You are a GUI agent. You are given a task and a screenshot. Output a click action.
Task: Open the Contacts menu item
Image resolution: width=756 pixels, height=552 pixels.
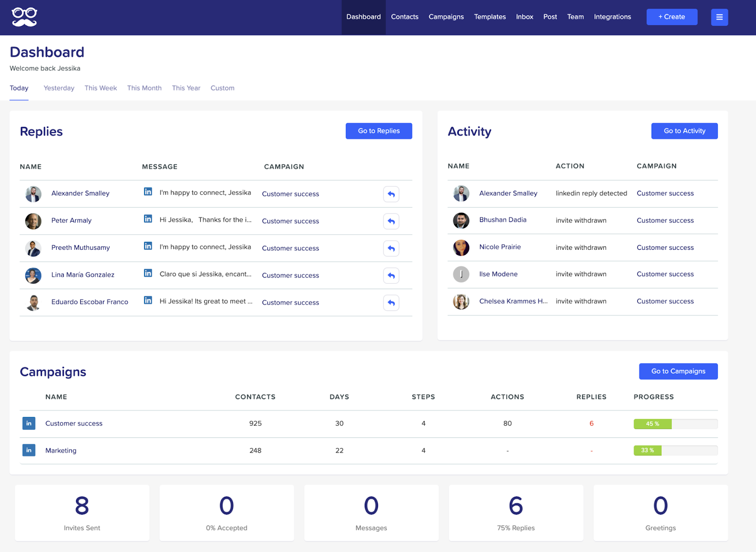(404, 17)
